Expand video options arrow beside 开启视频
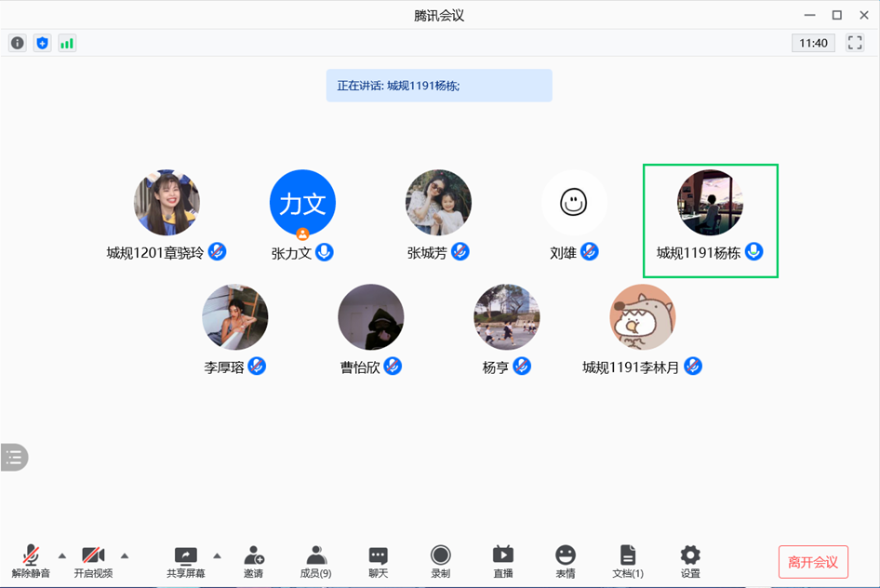The image size is (880, 588). tap(125, 555)
